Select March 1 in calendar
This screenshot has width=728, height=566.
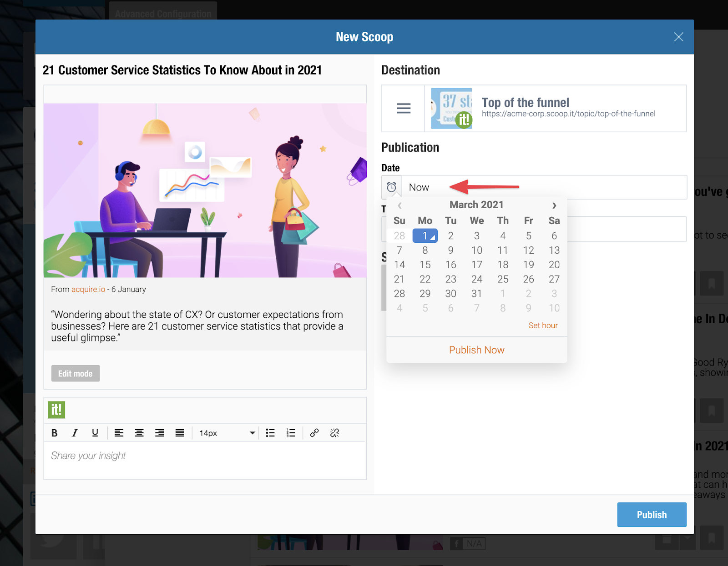tap(425, 235)
